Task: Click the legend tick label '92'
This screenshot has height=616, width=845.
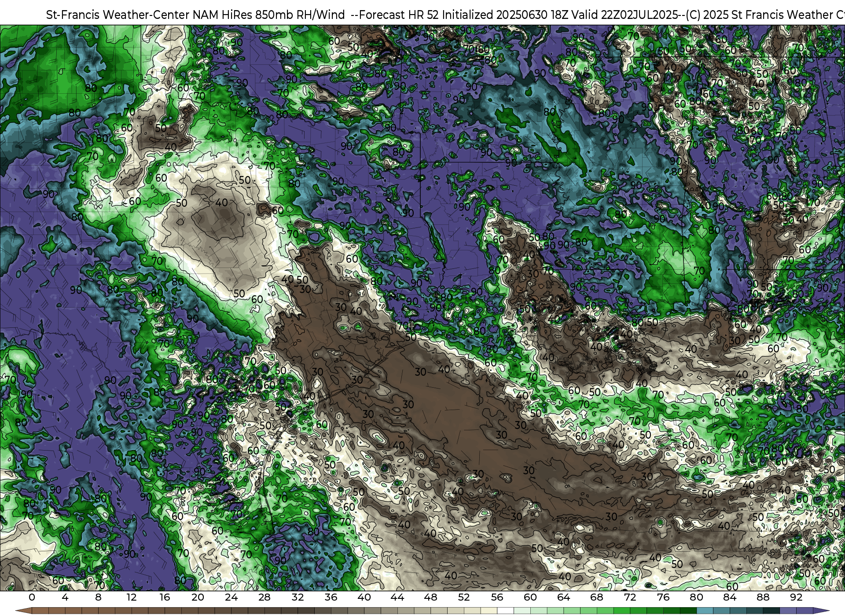Action: coord(796,598)
